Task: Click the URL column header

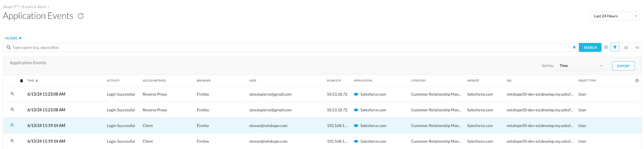Action: click(x=509, y=81)
